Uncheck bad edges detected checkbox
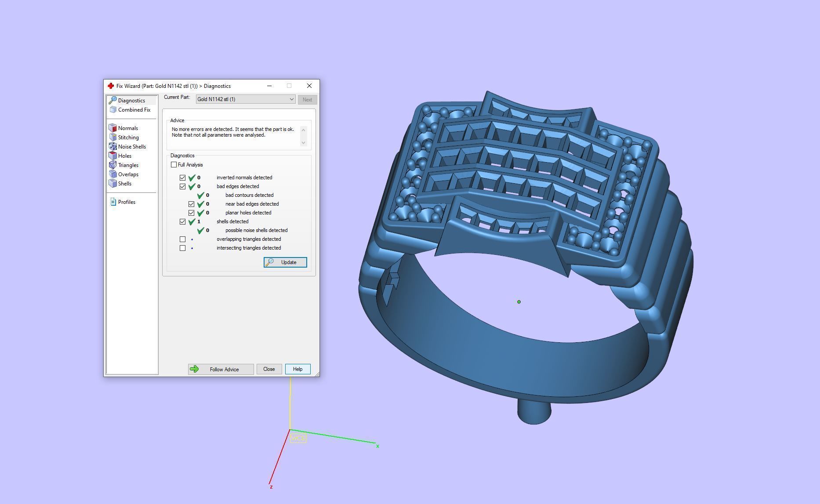 click(x=183, y=187)
